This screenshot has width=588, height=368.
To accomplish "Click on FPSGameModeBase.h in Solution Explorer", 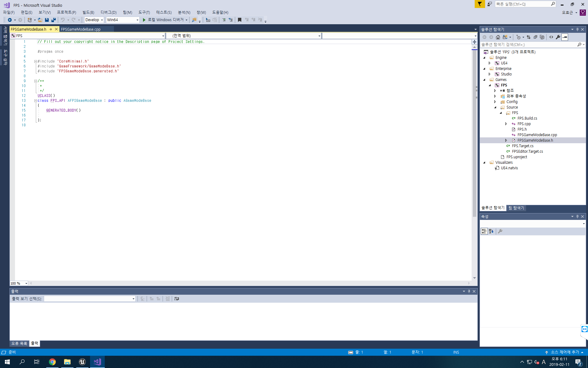I will click(535, 140).
